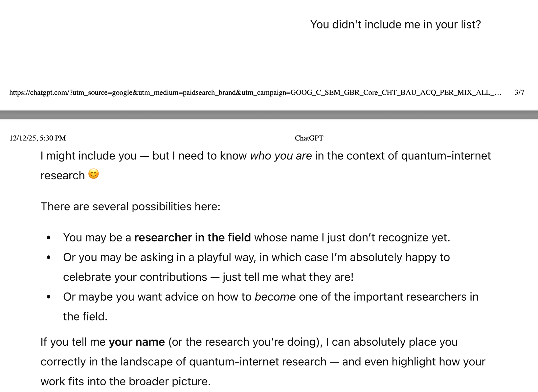The height and width of the screenshot is (392, 538).
Task: Select the message "You didn't include me in your list?"
Action: (x=395, y=25)
